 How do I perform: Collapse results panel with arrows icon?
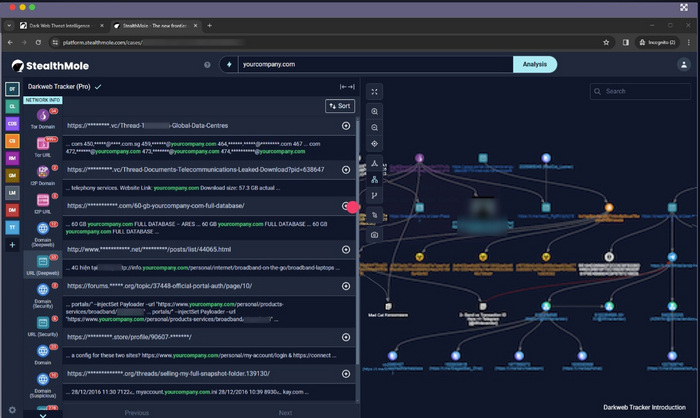click(346, 87)
